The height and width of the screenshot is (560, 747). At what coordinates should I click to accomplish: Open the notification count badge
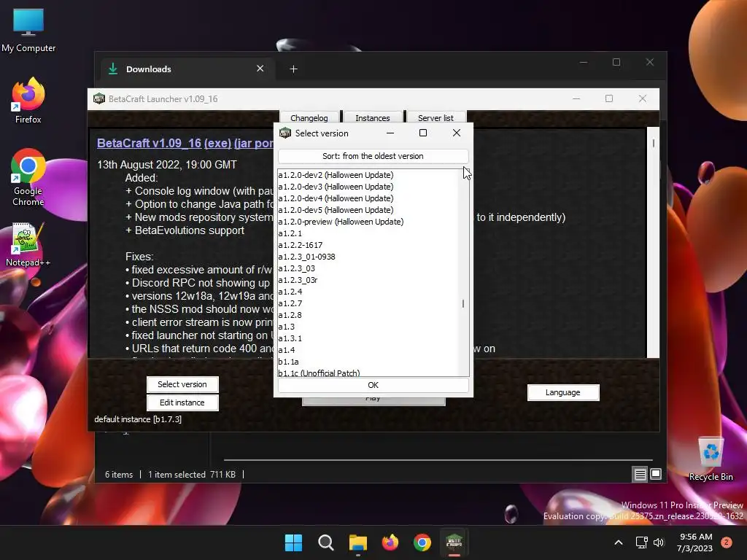[727, 542]
